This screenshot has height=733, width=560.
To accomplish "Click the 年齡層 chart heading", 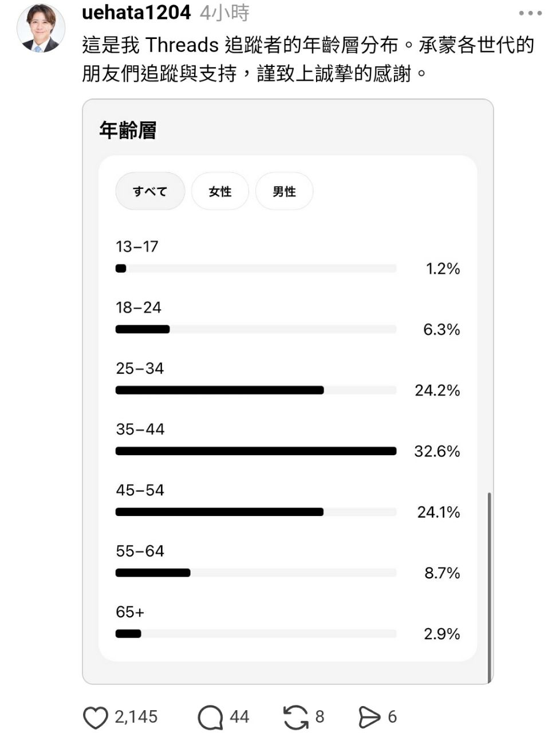I will pyautogui.click(x=128, y=131).
